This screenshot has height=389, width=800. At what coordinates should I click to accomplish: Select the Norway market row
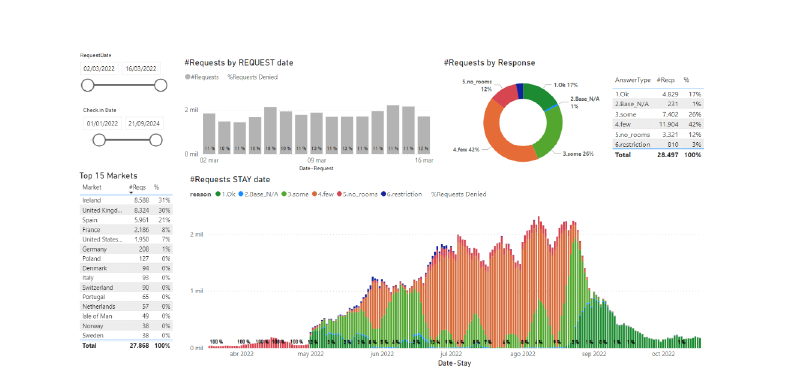point(126,326)
